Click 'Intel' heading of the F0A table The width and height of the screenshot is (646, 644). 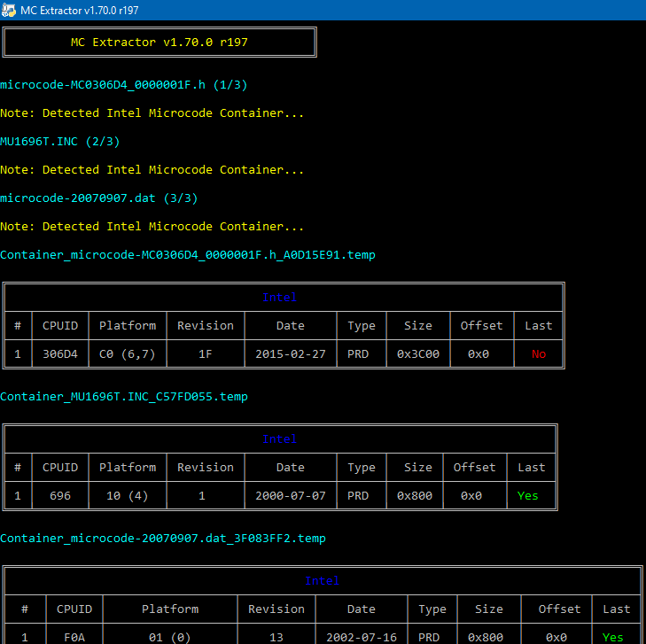[x=323, y=580]
